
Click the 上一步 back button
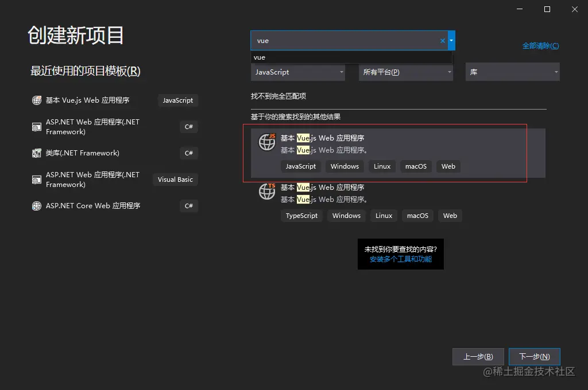(x=478, y=357)
